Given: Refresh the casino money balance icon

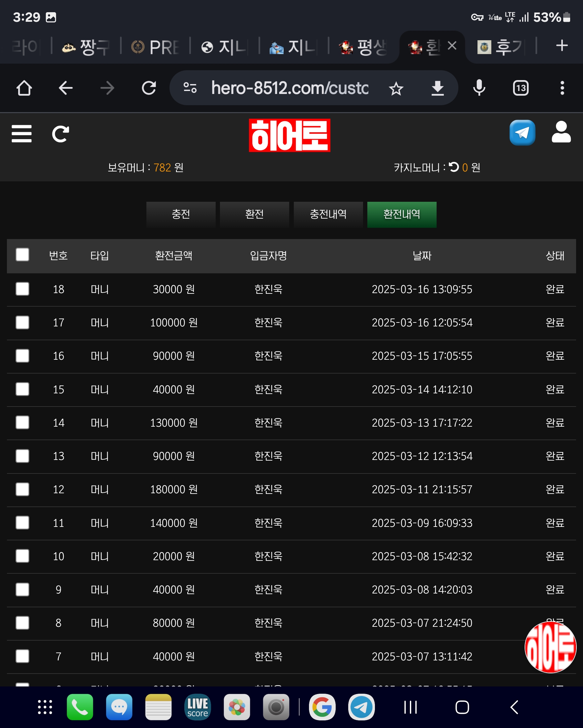Looking at the screenshot, I should [x=454, y=167].
